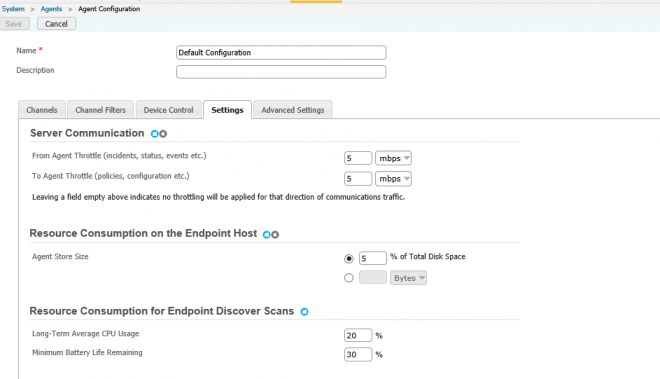
Task: Click the Agent Store Size percent field
Action: 373,258
